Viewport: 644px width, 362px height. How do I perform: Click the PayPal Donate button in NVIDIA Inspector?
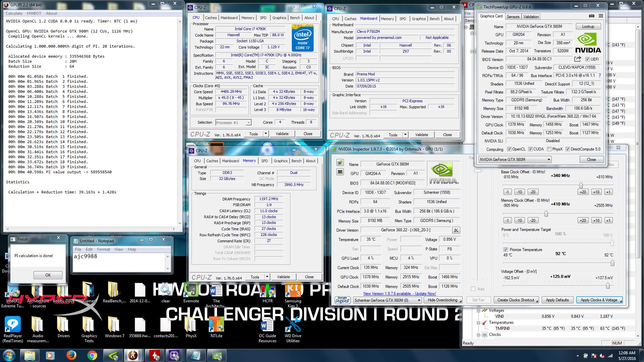pyautogui.click(x=342, y=300)
